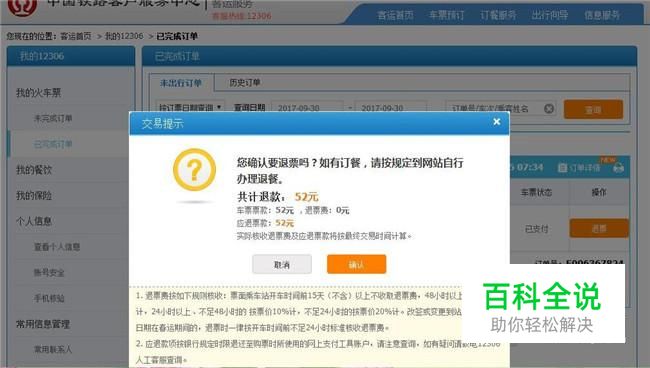Click the 车票状态 column header

536,192
